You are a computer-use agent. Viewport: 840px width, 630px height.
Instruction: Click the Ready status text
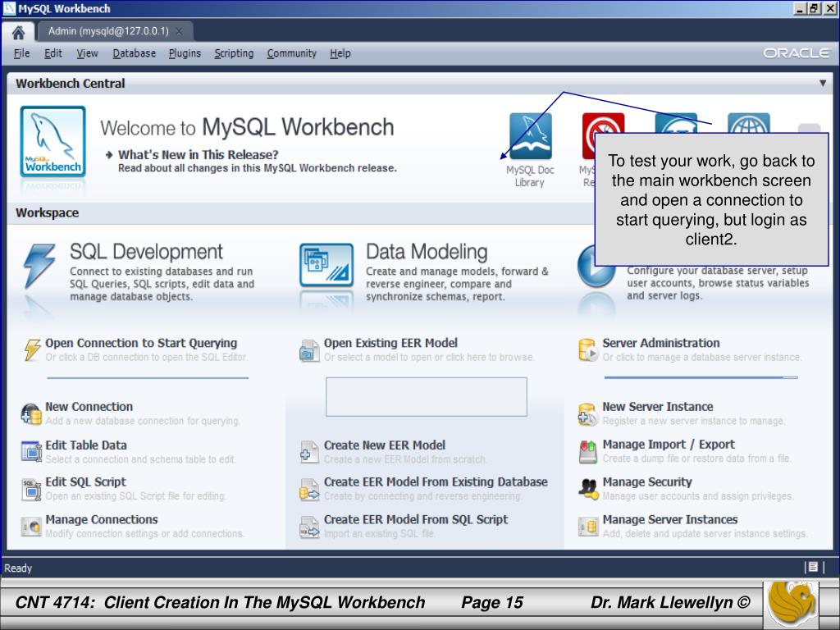(18, 568)
